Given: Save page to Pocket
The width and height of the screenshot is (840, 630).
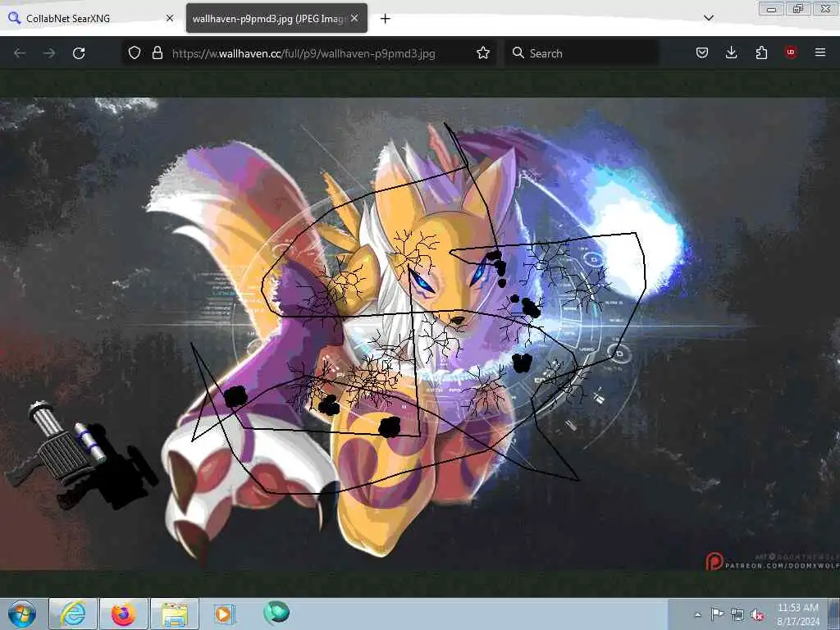Looking at the screenshot, I should coord(702,52).
